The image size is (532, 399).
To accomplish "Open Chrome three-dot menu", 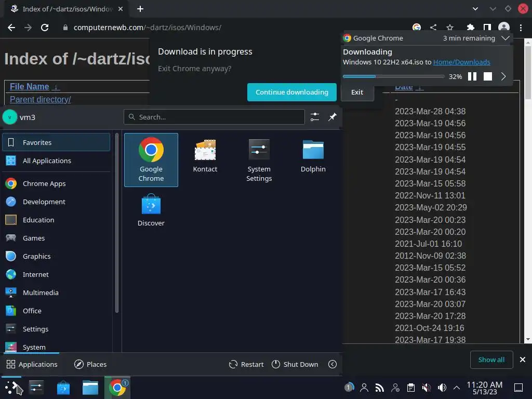I will [x=521, y=28].
